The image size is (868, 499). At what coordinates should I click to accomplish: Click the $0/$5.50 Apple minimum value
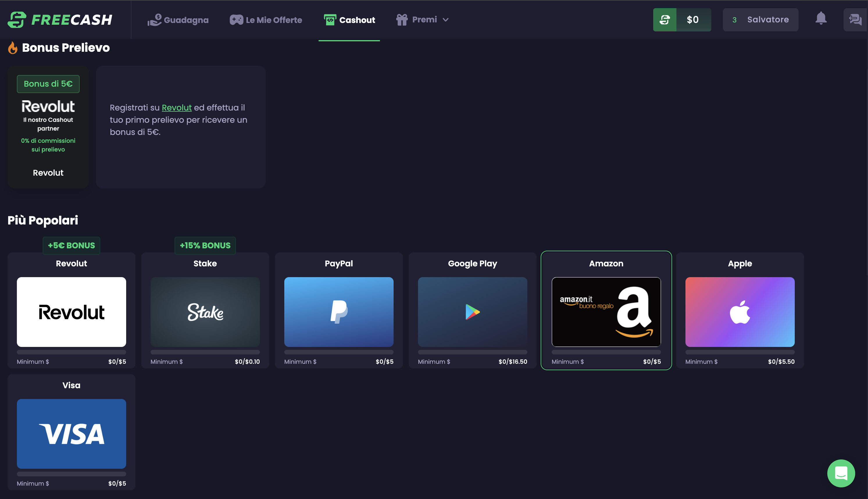click(x=781, y=361)
